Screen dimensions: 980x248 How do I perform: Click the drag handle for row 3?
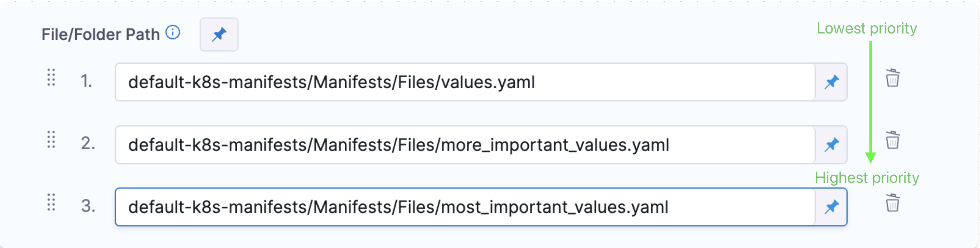pos(51,202)
